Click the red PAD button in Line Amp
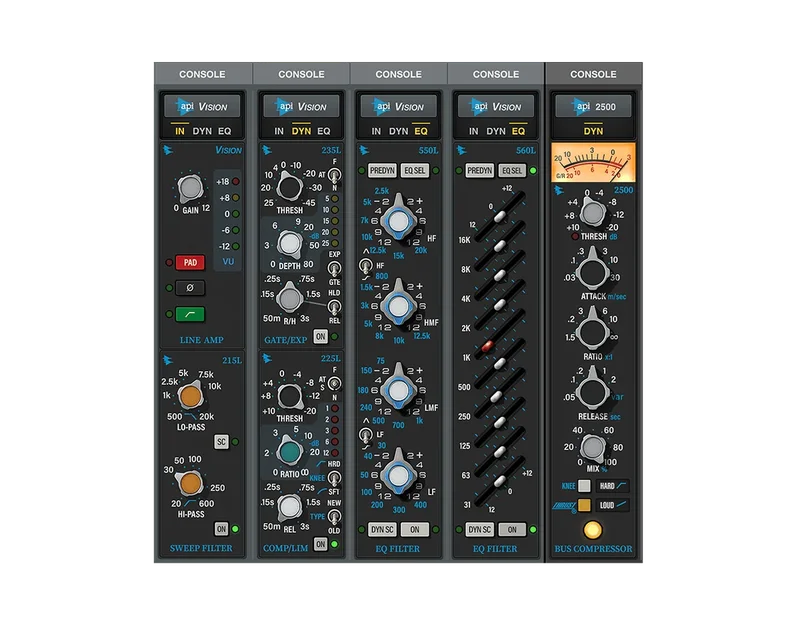800x628 pixels. tap(190, 262)
